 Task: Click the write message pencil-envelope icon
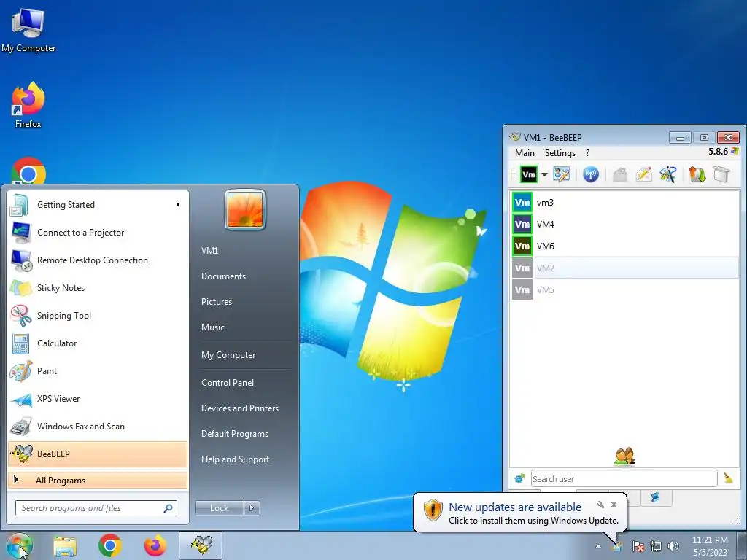coord(643,174)
